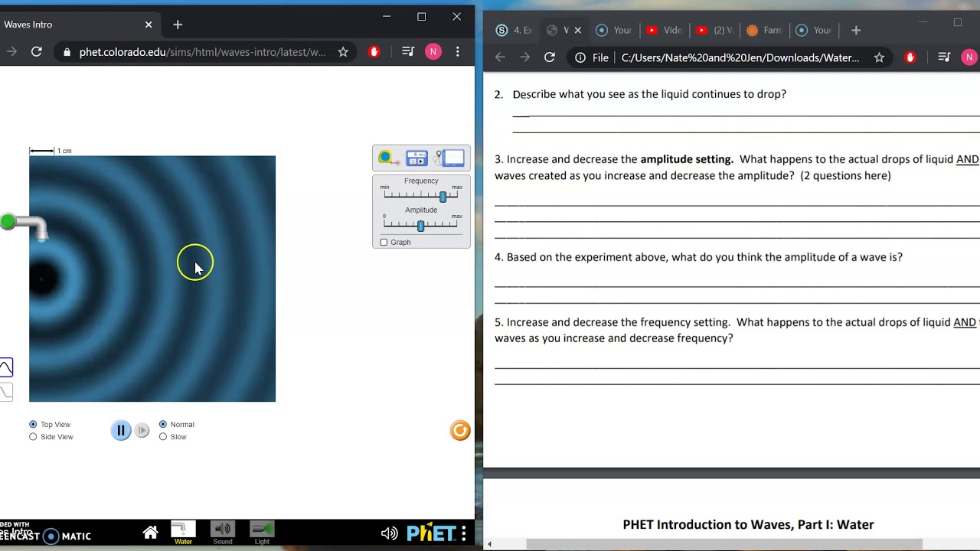Screen dimensions: 980x551
Task: Open new tab in right browser window
Action: 856,31
